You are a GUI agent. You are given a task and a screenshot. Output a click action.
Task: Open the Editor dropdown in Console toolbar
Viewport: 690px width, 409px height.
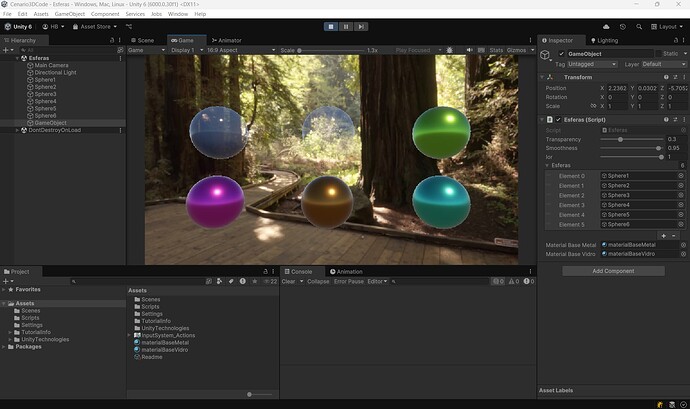coord(378,281)
